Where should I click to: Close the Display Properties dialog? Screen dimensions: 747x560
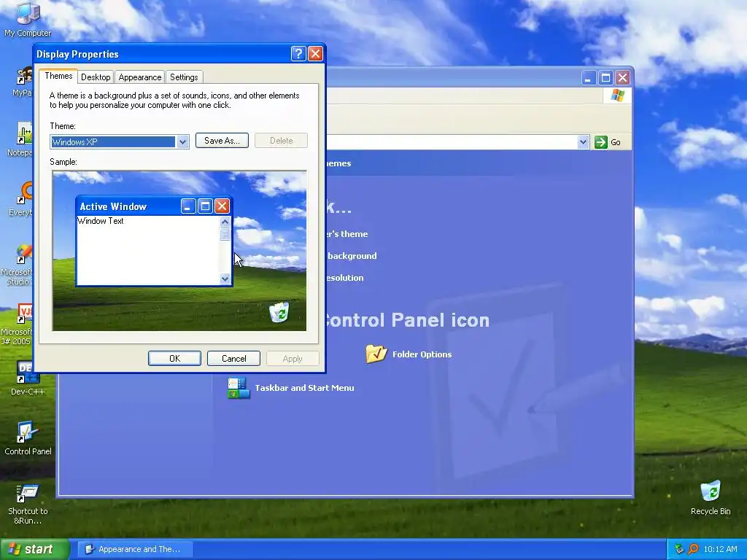[x=315, y=54]
